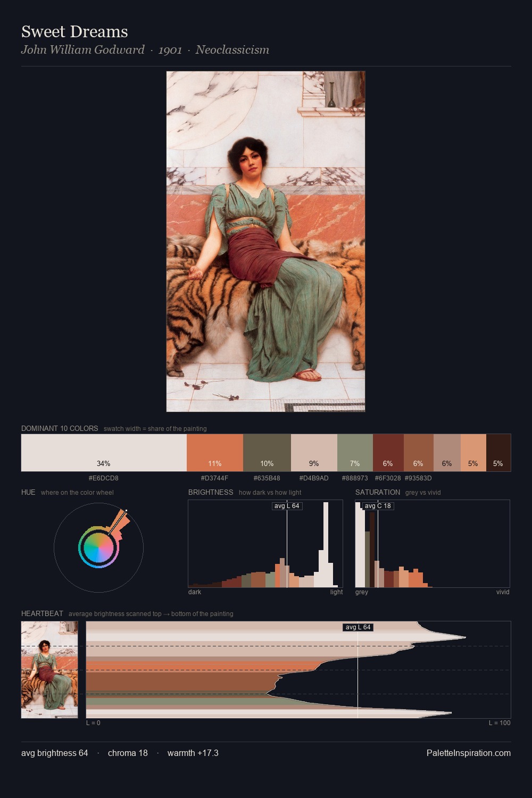532x798 pixels.
Task: Click the year 1901 in the subtitle
Action: tap(170, 50)
